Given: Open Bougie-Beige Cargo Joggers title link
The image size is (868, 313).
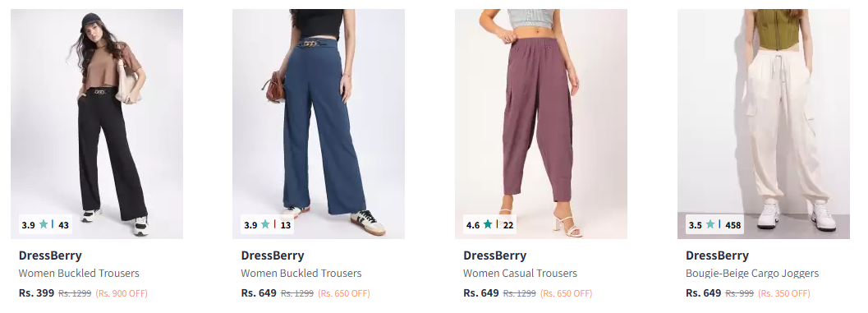Looking at the screenshot, I should tap(751, 273).
